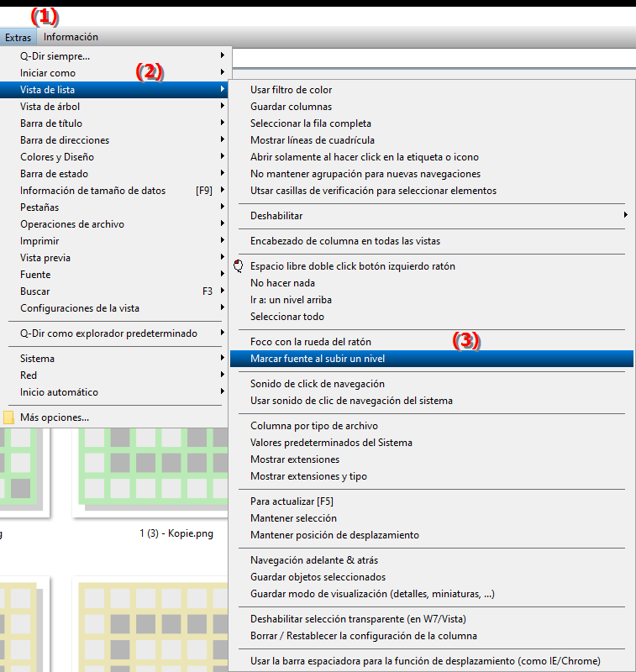
Task: Toggle Mantener posición de desplazamiento
Action: point(432,535)
